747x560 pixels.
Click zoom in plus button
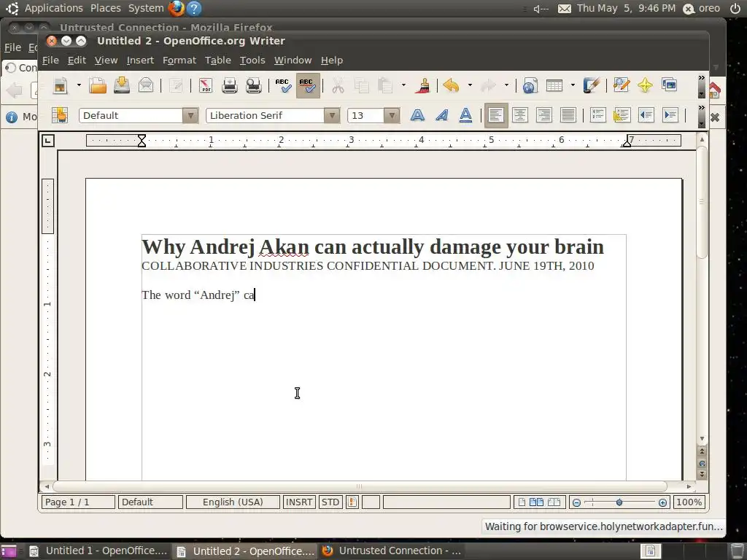(662, 502)
